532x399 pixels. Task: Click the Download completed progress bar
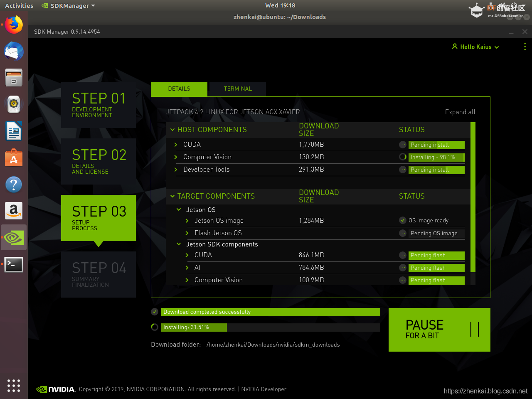(x=271, y=312)
